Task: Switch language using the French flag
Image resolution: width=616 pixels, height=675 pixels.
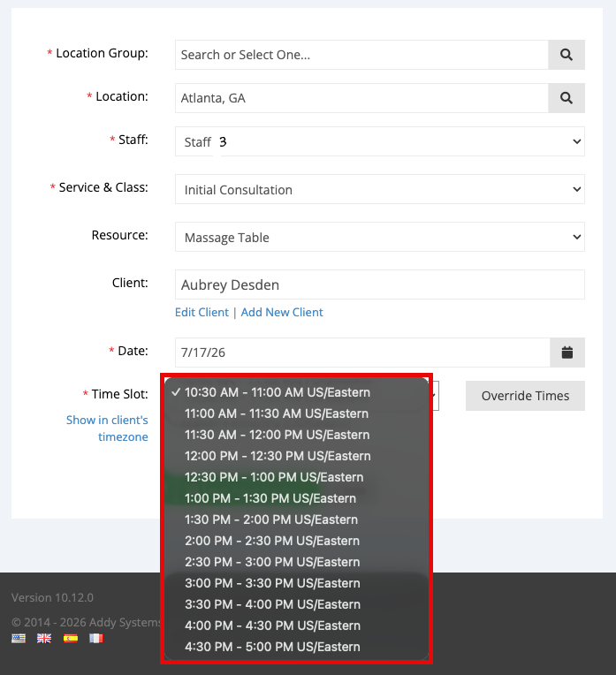Action: pyautogui.click(x=96, y=638)
